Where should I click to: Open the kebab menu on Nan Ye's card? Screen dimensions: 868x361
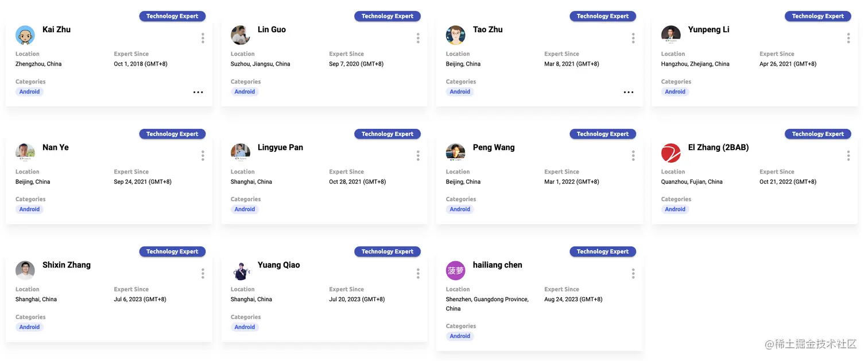[x=203, y=156]
